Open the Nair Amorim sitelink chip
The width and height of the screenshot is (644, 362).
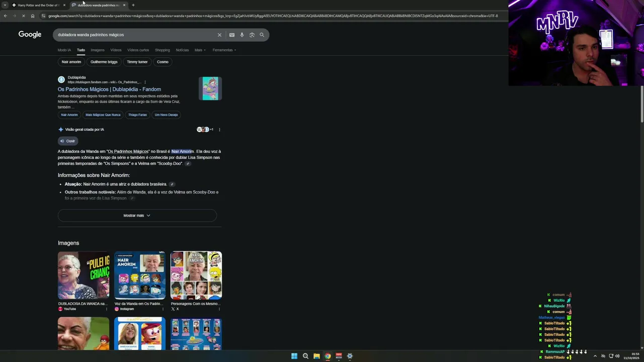69,115
